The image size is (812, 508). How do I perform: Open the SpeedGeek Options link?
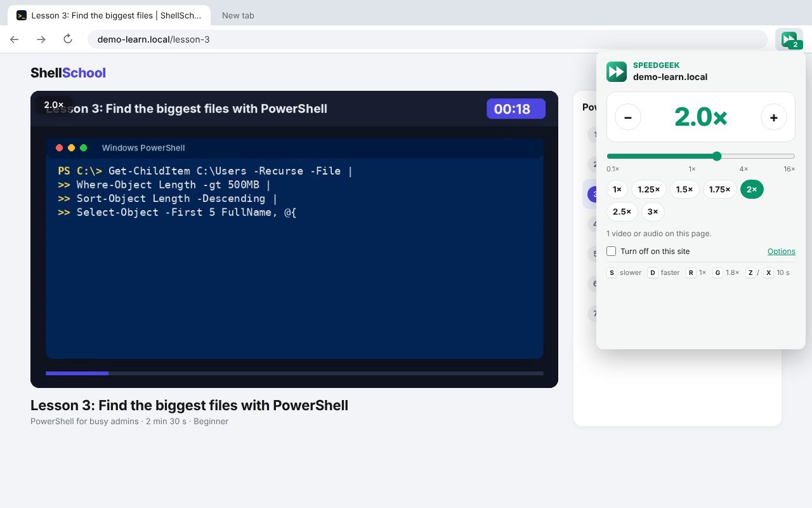pyautogui.click(x=782, y=251)
